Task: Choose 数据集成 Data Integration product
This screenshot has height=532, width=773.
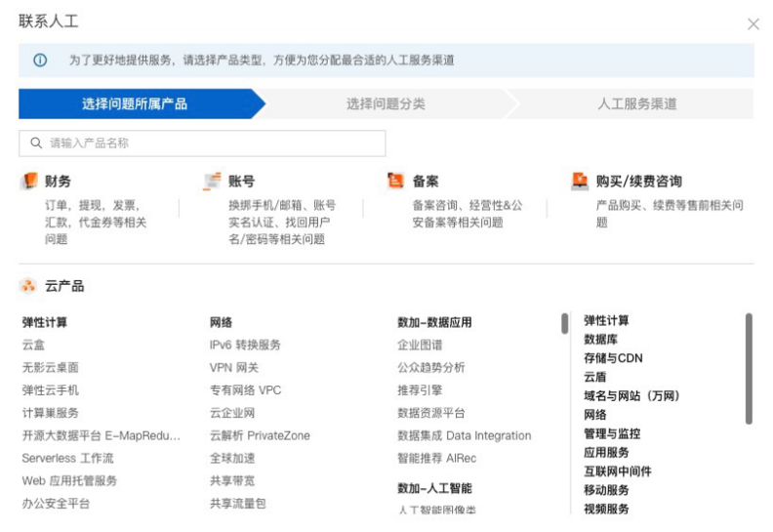Action: tap(465, 435)
